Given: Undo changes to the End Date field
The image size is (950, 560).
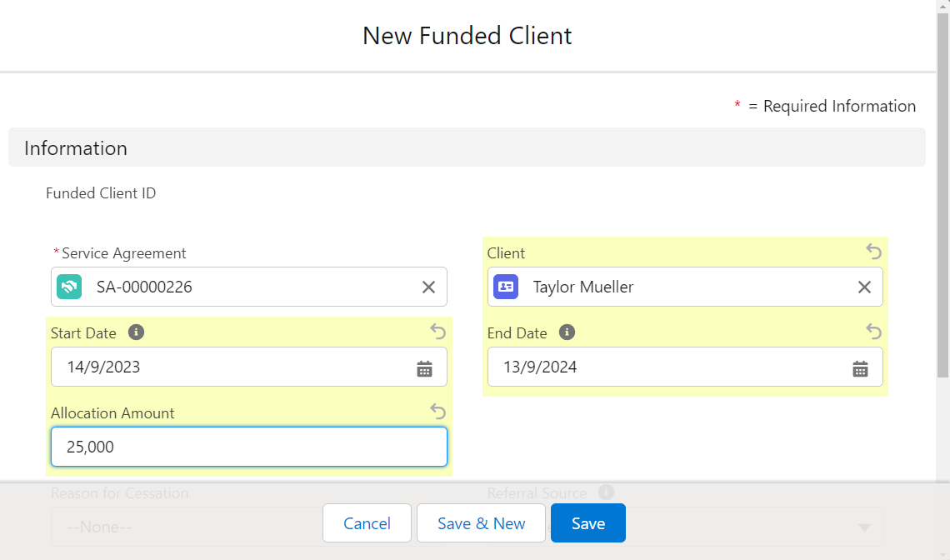Looking at the screenshot, I should (x=873, y=332).
